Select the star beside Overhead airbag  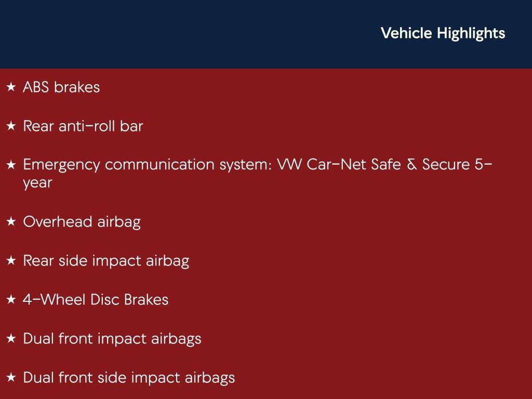(11, 222)
